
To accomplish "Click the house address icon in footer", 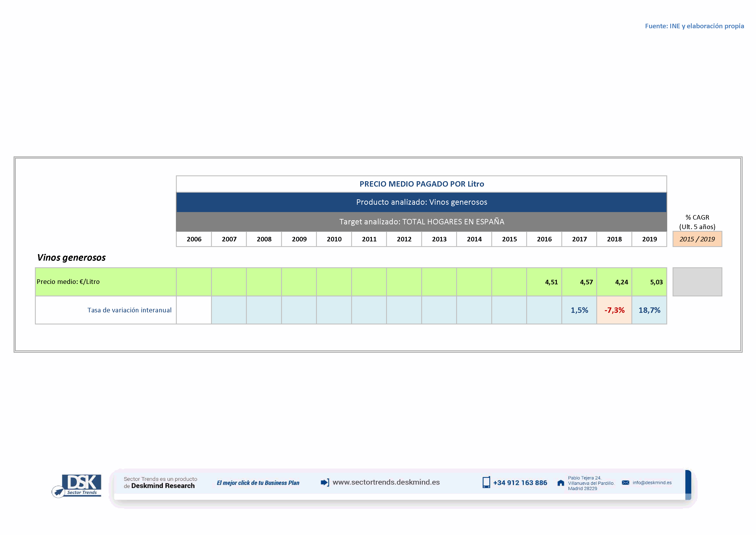I will click(x=560, y=483).
